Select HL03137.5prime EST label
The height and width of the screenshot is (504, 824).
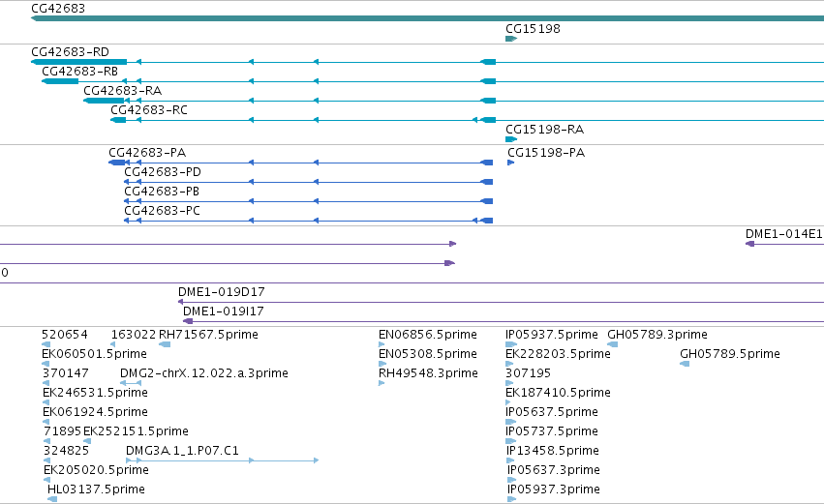coord(96,489)
